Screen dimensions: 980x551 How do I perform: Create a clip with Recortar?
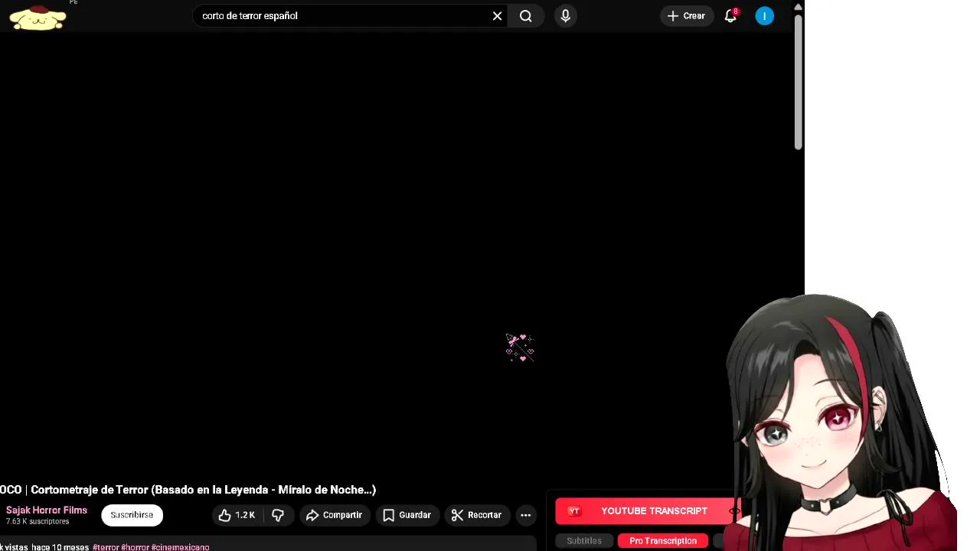pos(476,515)
